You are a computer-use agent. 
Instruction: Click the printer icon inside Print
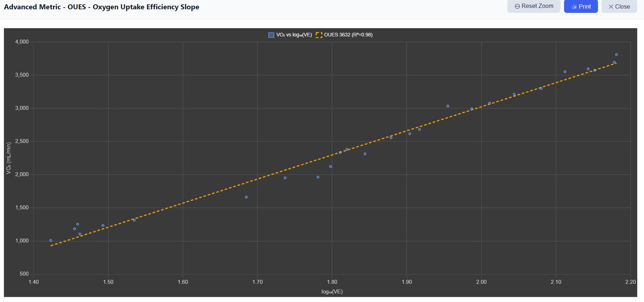(x=574, y=7)
